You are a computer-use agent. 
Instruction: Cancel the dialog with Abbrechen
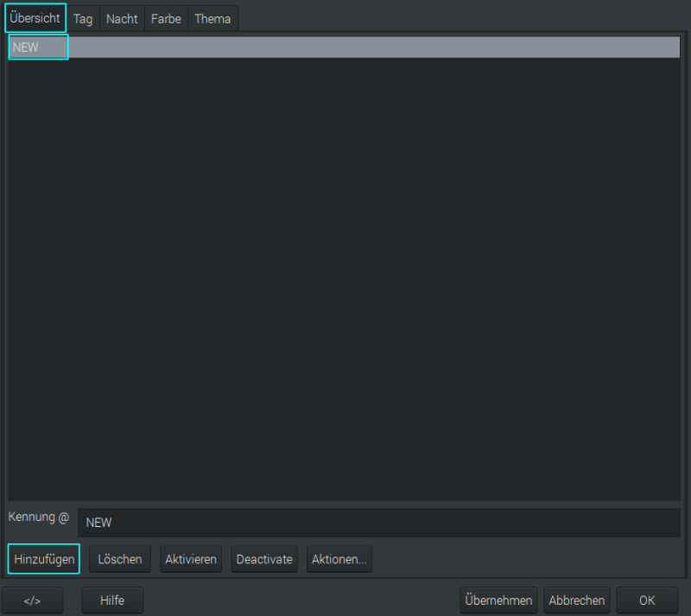(577, 600)
